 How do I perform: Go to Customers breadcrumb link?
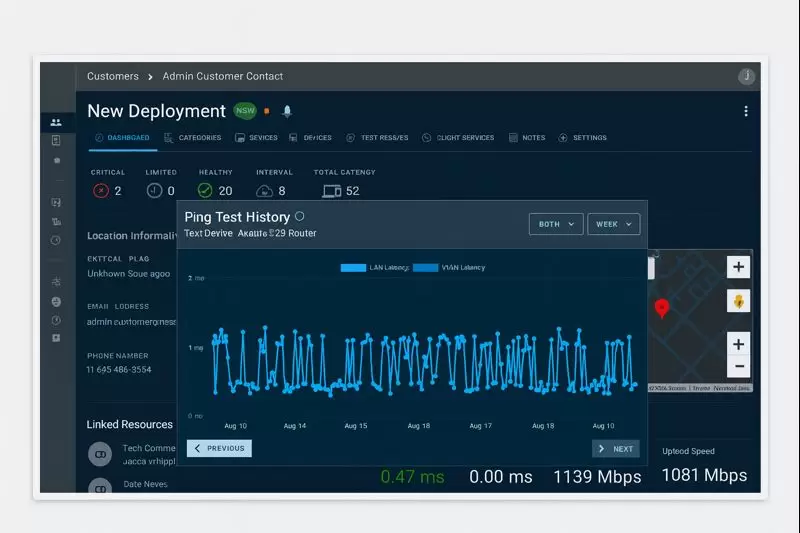click(x=113, y=76)
